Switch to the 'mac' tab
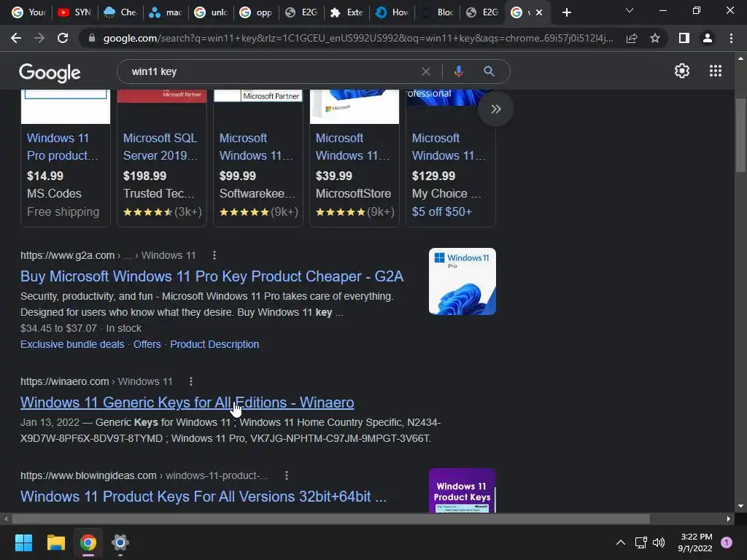The width and height of the screenshot is (747, 560). (166, 12)
